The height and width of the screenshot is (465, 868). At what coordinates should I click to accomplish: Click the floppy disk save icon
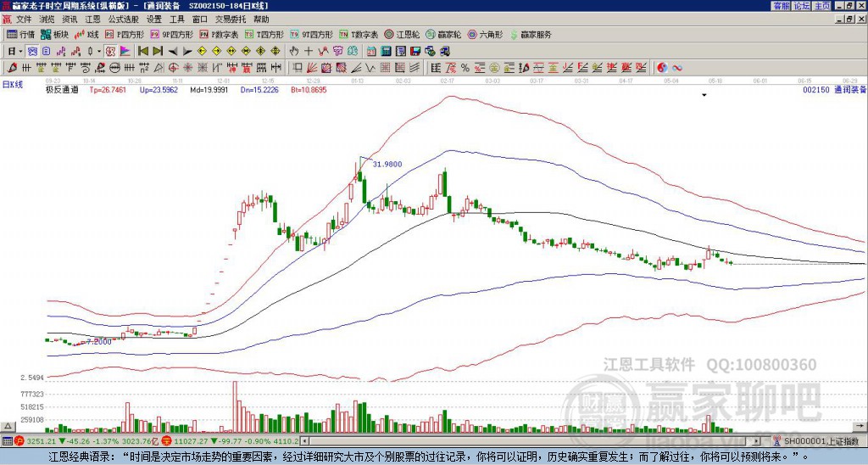pyautogui.click(x=415, y=52)
